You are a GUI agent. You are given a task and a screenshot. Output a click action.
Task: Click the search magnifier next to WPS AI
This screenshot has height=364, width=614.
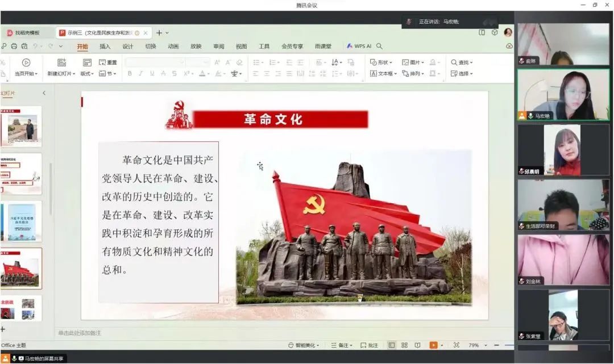[379, 47]
